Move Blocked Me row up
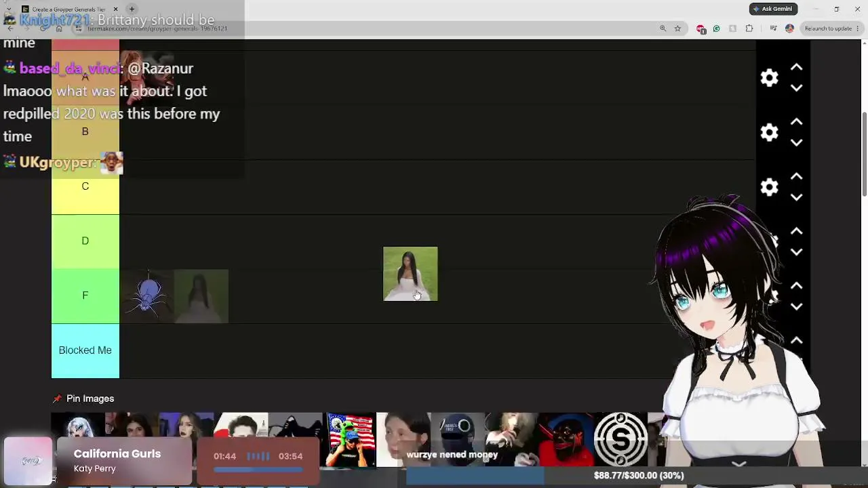The height and width of the screenshot is (488, 868). [797, 340]
